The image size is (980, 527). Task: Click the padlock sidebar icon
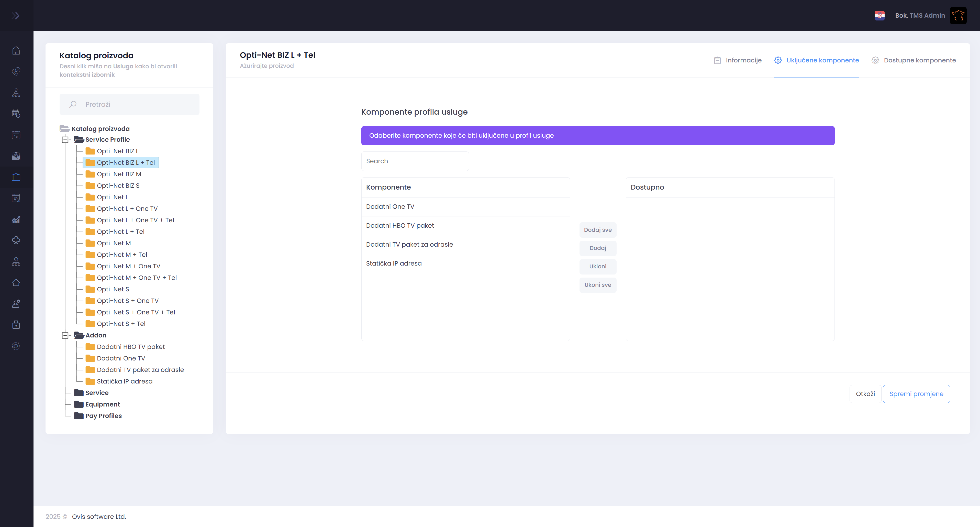(16, 325)
